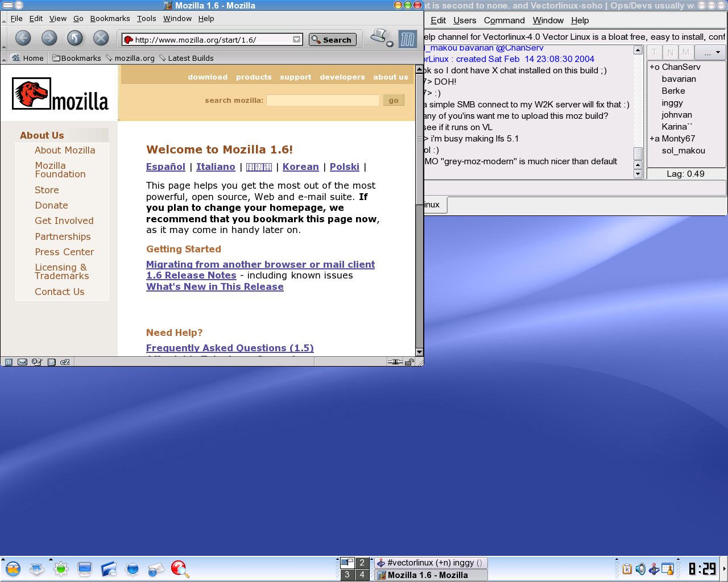Launch the terminal monitor icon on the panel
Image resolution: width=728 pixels, height=582 pixels.
coord(85,569)
